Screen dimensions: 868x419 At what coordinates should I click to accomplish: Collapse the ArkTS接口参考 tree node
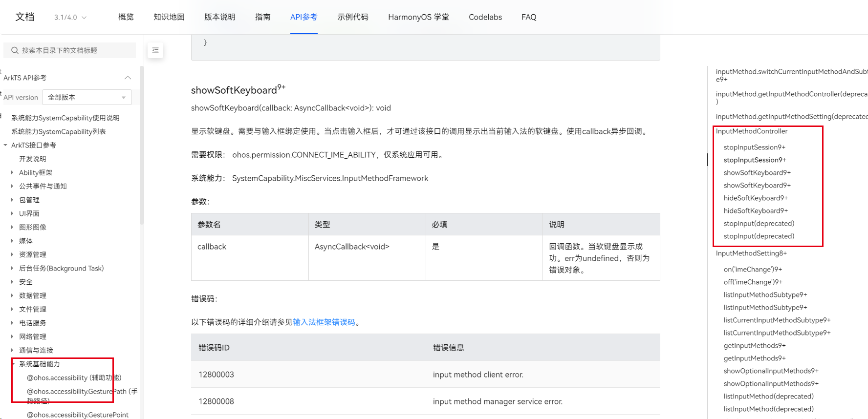point(5,145)
